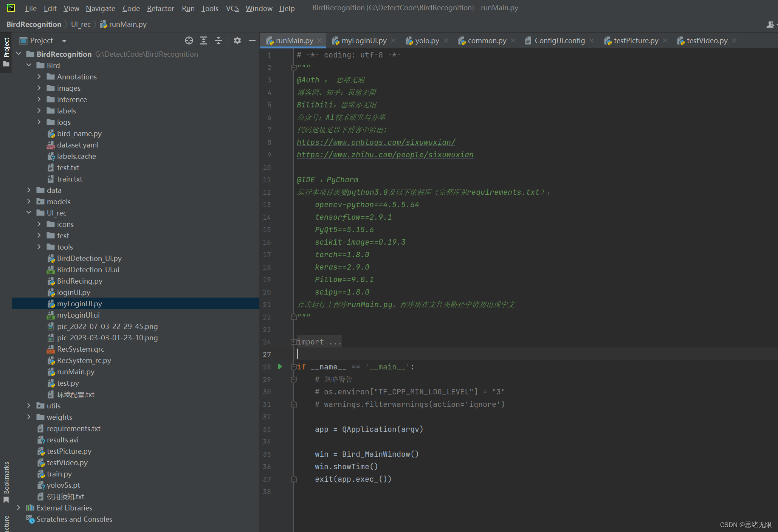This screenshot has height=532, width=778.
Task: Select the Refactor menu
Action: pyautogui.click(x=160, y=8)
